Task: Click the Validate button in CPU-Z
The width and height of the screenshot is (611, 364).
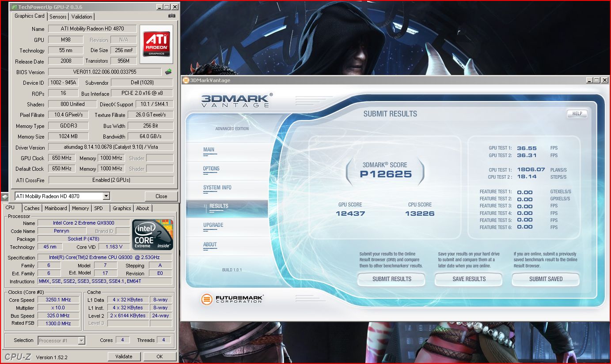Action: point(124,356)
